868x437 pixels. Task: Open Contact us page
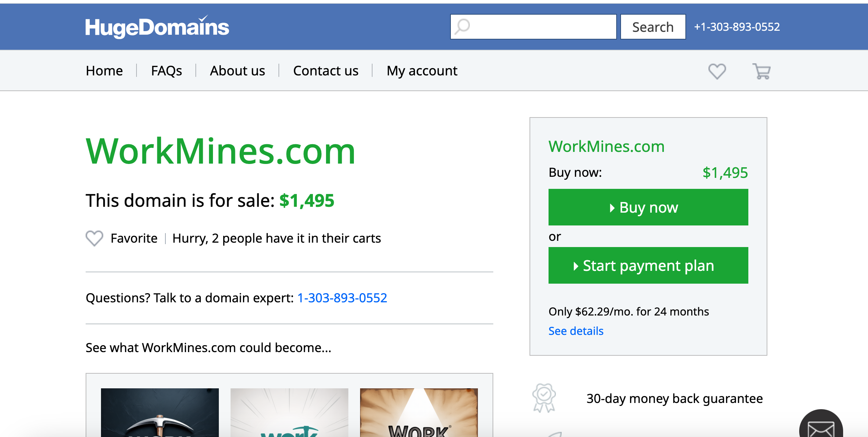[326, 71]
